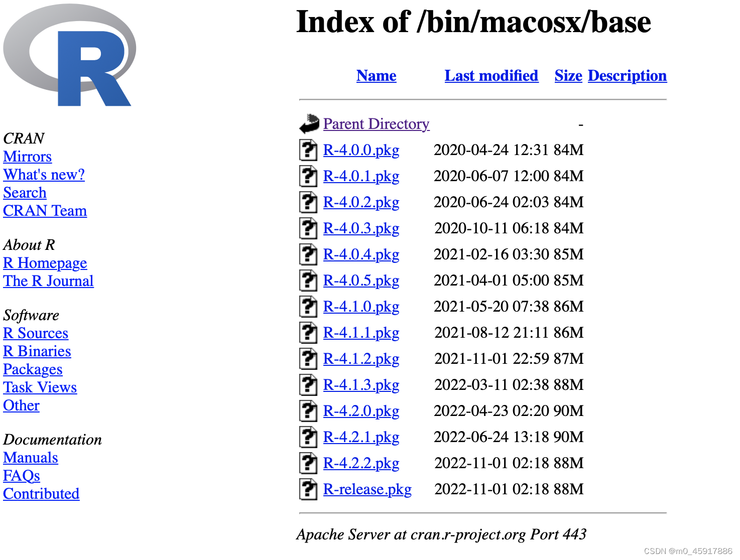
Task: Click the file icon beside R-4.2.1.pkg
Action: click(308, 437)
